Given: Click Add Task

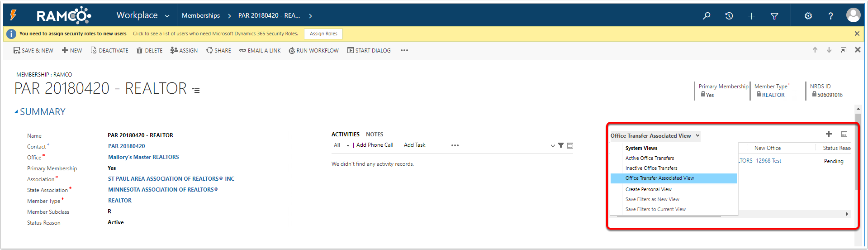Looking at the screenshot, I should (x=415, y=145).
